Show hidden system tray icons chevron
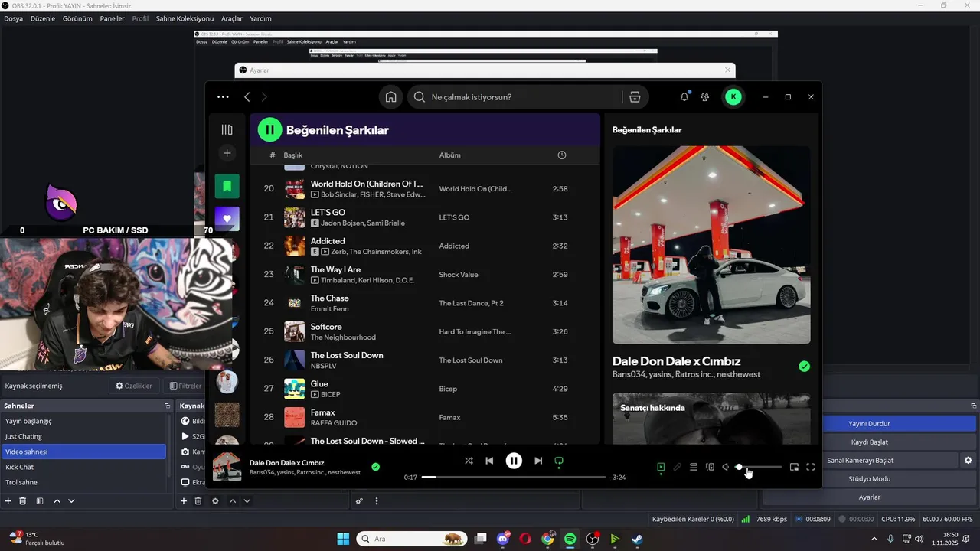 pyautogui.click(x=874, y=539)
